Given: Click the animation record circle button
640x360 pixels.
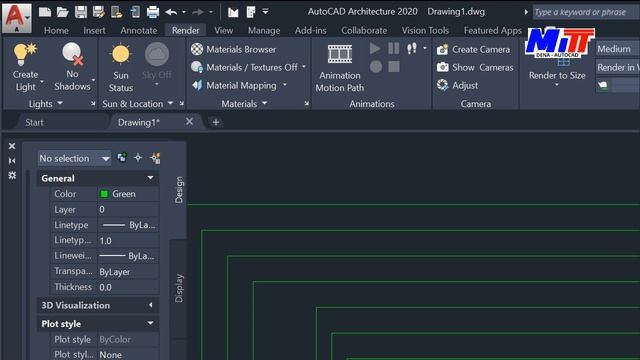Looking at the screenshot, I should coord(376,67).
